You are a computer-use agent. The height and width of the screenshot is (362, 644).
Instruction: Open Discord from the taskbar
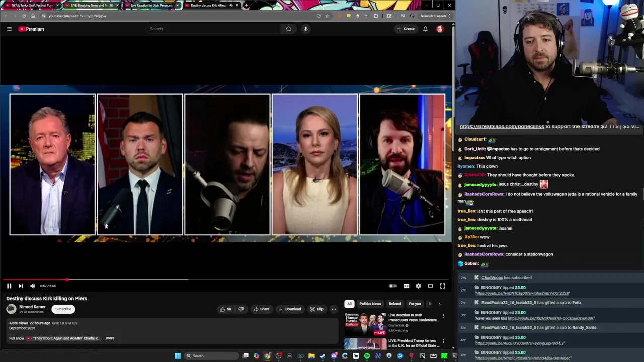coord(334,356)
